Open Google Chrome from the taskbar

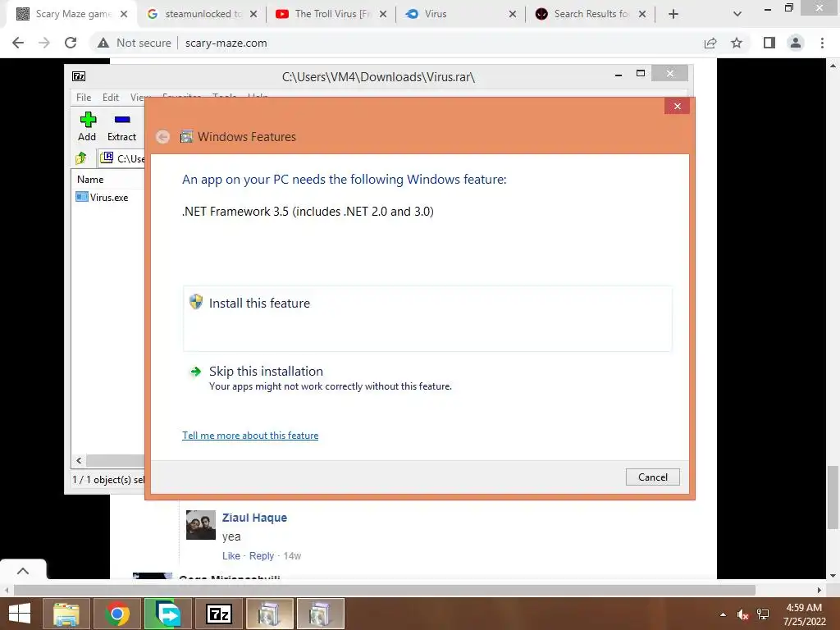click(116, 614)
